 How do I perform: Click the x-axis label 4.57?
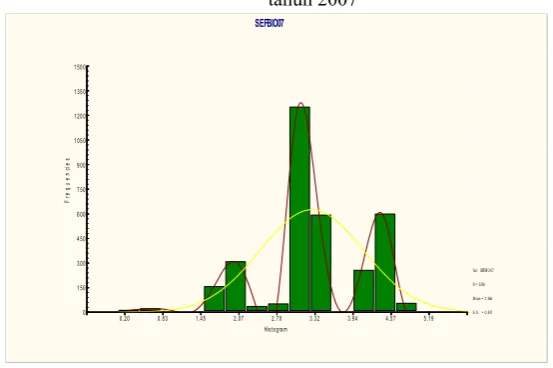pos(390,319)
